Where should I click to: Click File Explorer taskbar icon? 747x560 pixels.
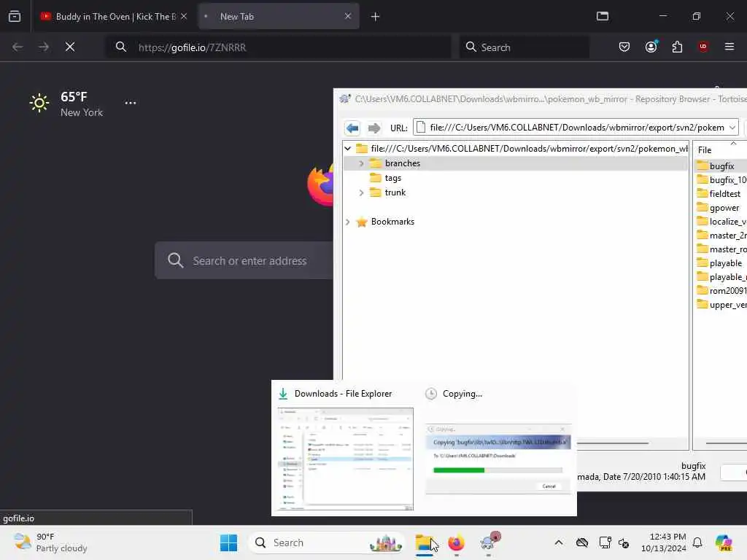tap(425, 542)
